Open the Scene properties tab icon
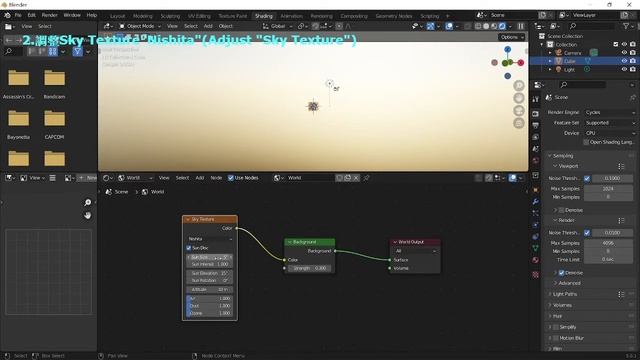Viewport: 640px width, 360px height. point(536,149)
